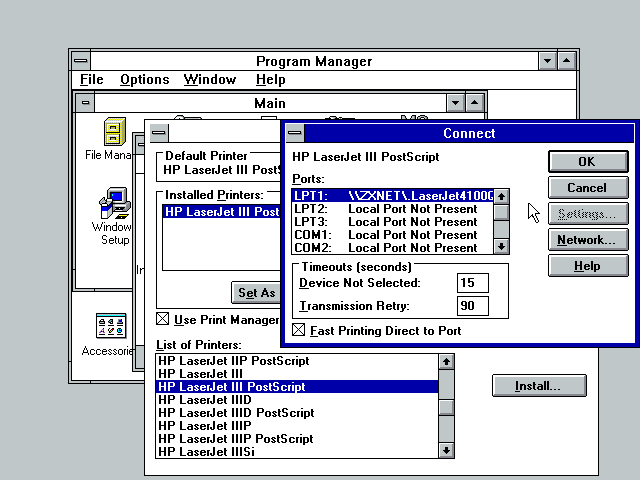
Task: Open the Options menu
Action: click(144, 80)
